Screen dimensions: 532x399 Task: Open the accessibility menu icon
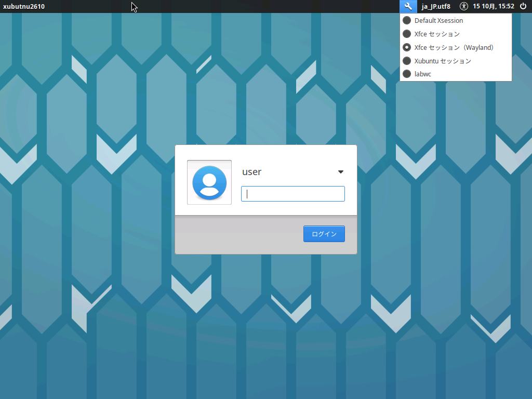463,6
